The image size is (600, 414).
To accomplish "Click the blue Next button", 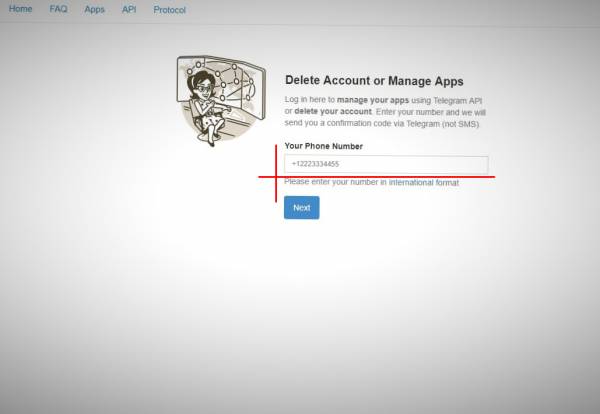I will point(302,208).
